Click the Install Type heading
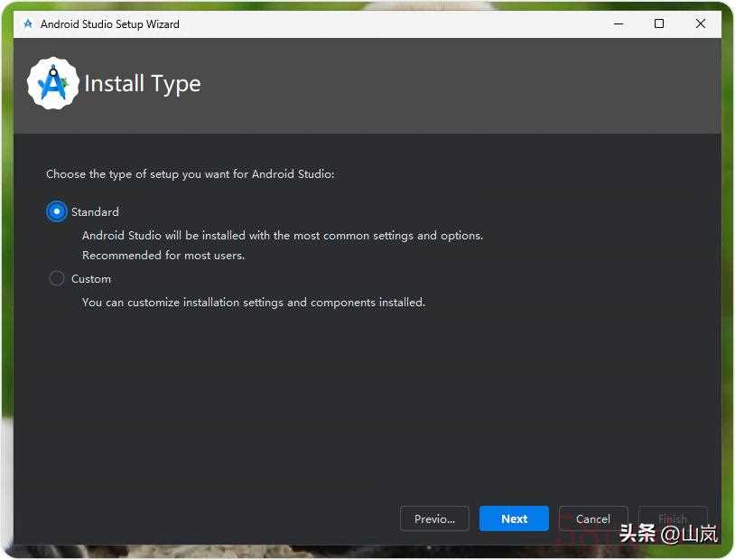This screenshot has height=560, width=735. [143, 84]
